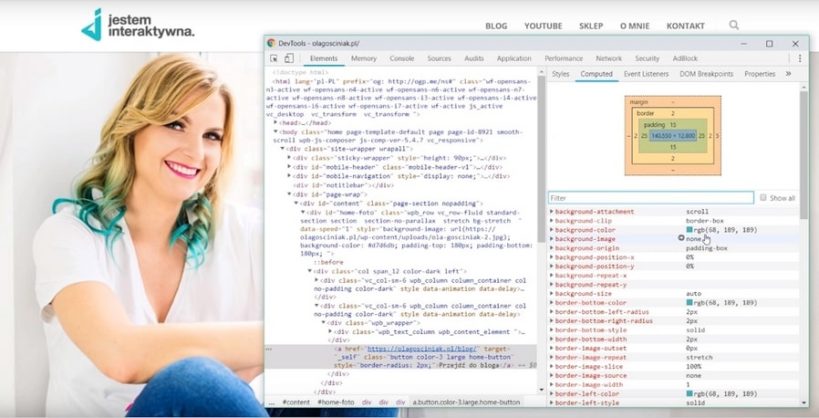Expand the wpb_text_column div node
Image resolution: width=819 pixels, height=418 pixels.
pyautogui.click(x=330, y=332)
